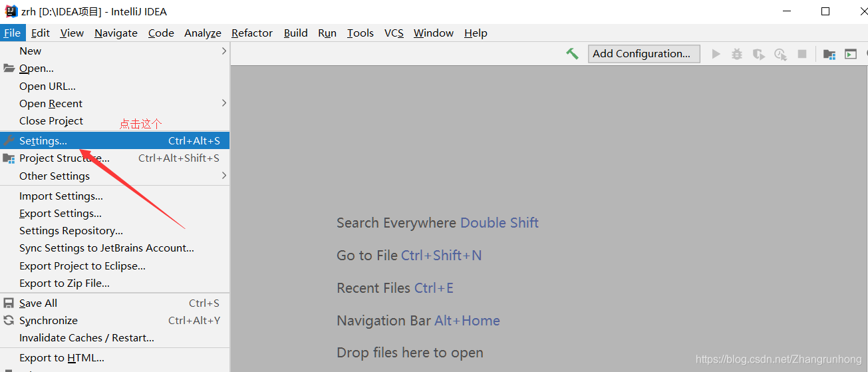Click the Run Anything window icon
This screenshot has height=372, width=868.
pyautogui.click(x=851, y=54)
